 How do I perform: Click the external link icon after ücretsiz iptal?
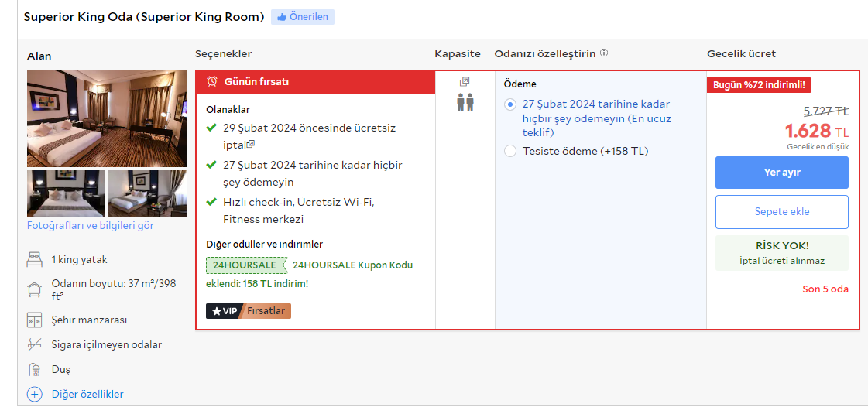pos(251,144)
